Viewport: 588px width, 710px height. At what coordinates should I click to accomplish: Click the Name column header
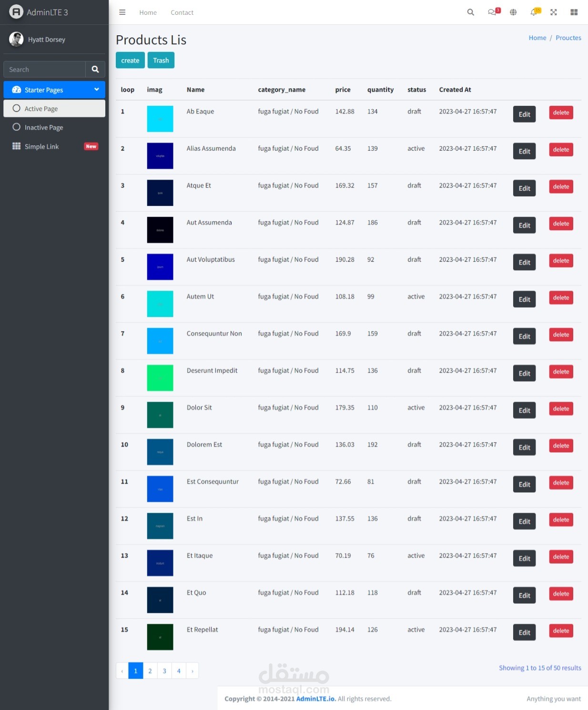coord(195,90)
